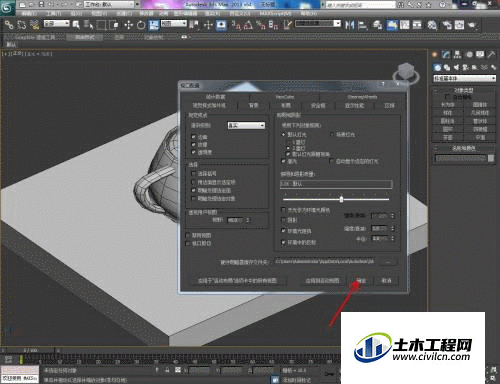Click the Rectangular Selection Region icon
The width and height of the screenshot is (500, 384).
pos(101,25)
